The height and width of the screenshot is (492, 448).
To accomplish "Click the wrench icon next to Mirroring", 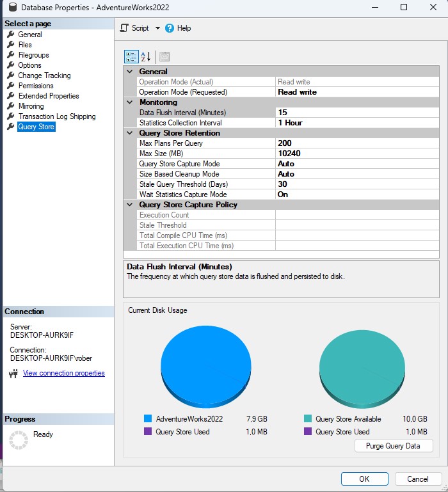I will coord(10,106).
